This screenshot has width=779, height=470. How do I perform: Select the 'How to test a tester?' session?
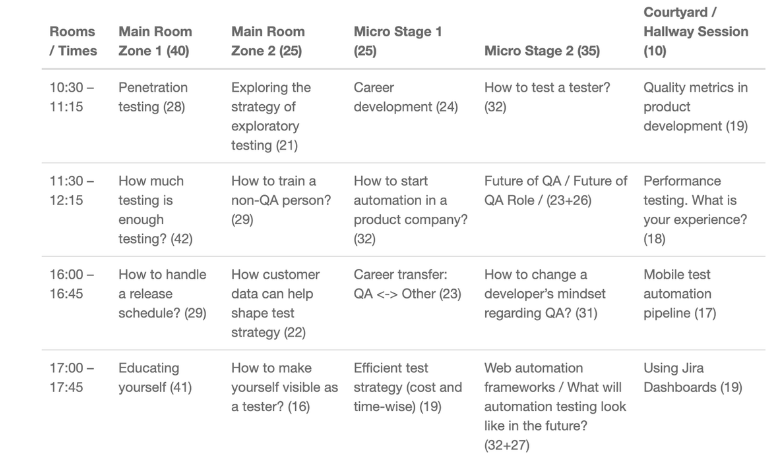click(x=547, y=97)
